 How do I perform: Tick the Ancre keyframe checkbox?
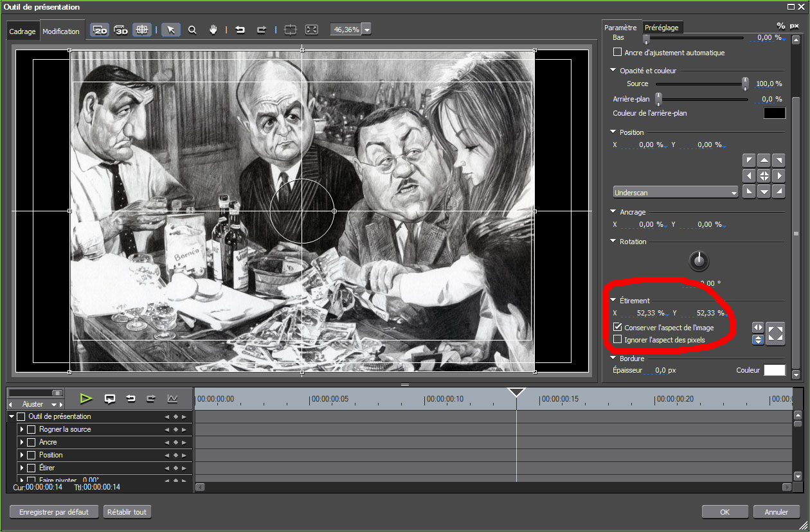tap(31, 442)
